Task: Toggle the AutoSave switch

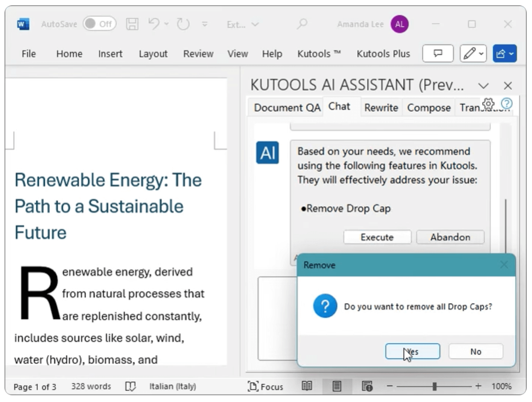Action: click(x=100, y=24)
